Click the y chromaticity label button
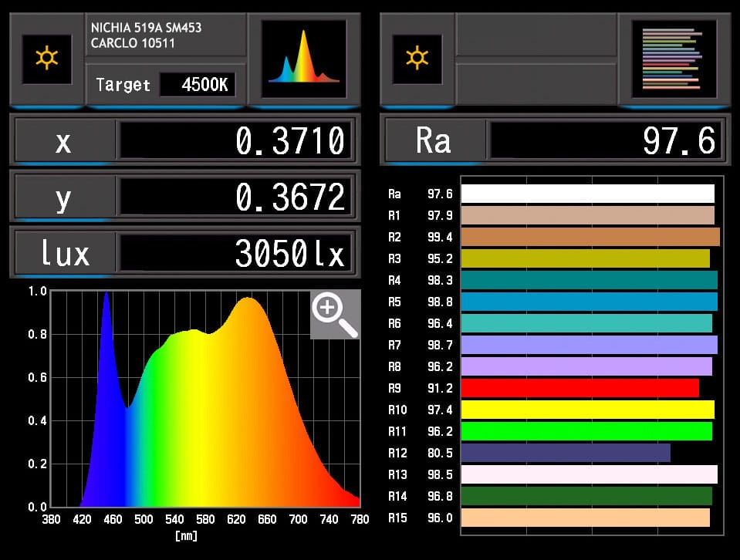 pyautogui.click(x=63, y=197)
